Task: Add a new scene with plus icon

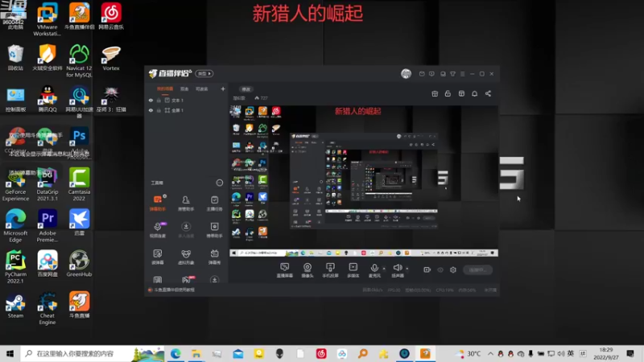Action: 223,88
